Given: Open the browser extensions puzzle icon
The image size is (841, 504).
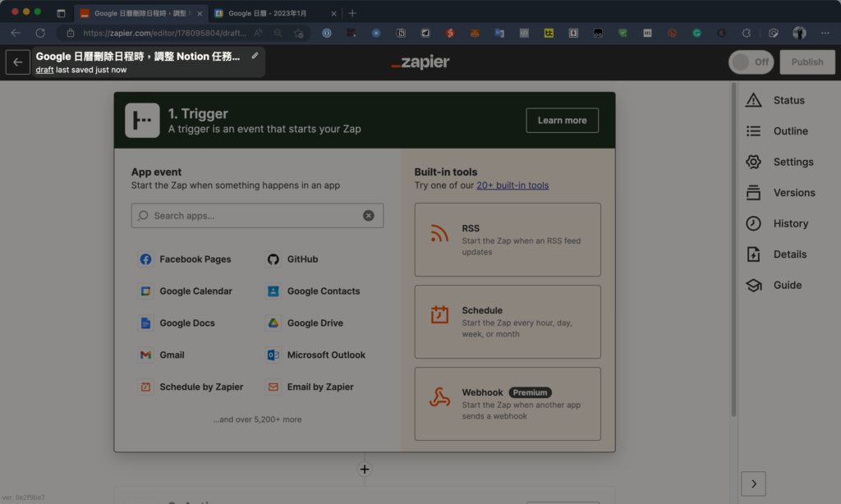Looking at the screenshot, I should point(746,33).
